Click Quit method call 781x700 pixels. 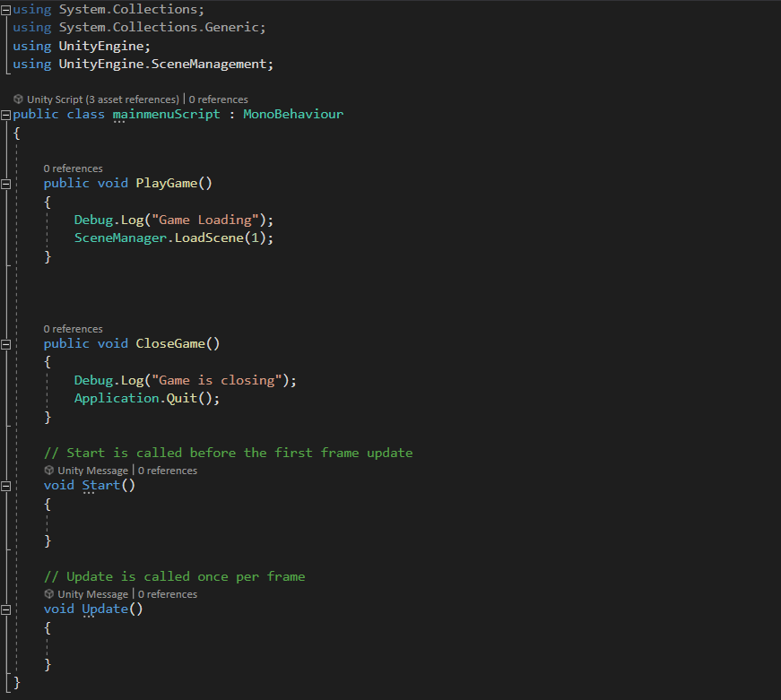coord(182,398)
